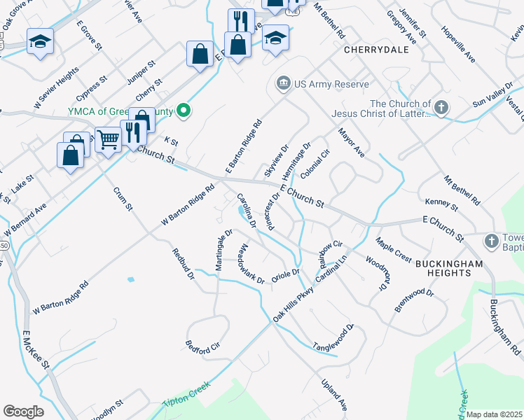524x420 pixels.
Task: Open the top restaurant fork-and-knife marker
Action: click(x=241, y=21)
